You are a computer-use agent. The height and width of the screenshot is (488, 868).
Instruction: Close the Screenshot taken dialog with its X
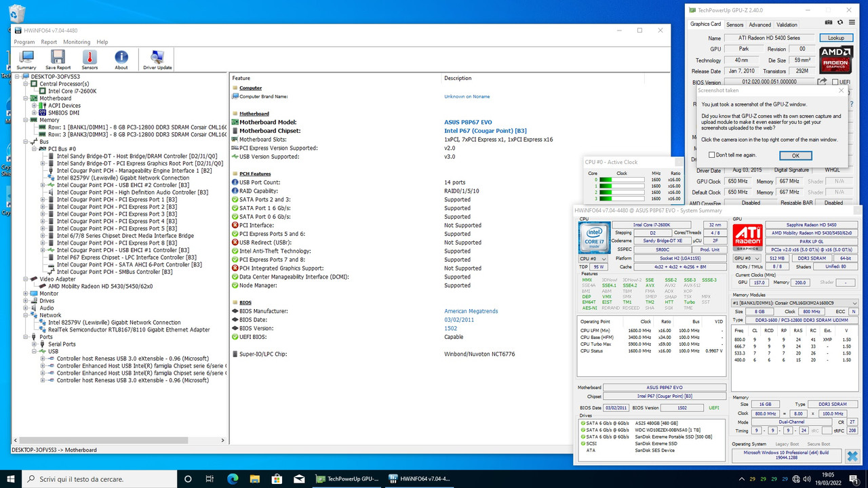[x=842, y=90]
